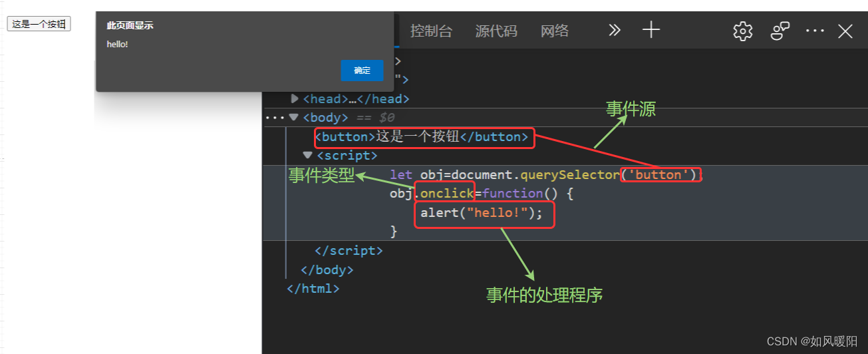Expand the head element node
Image resolution: width=868 pixels, height=354 pixels.
[295, 99]
